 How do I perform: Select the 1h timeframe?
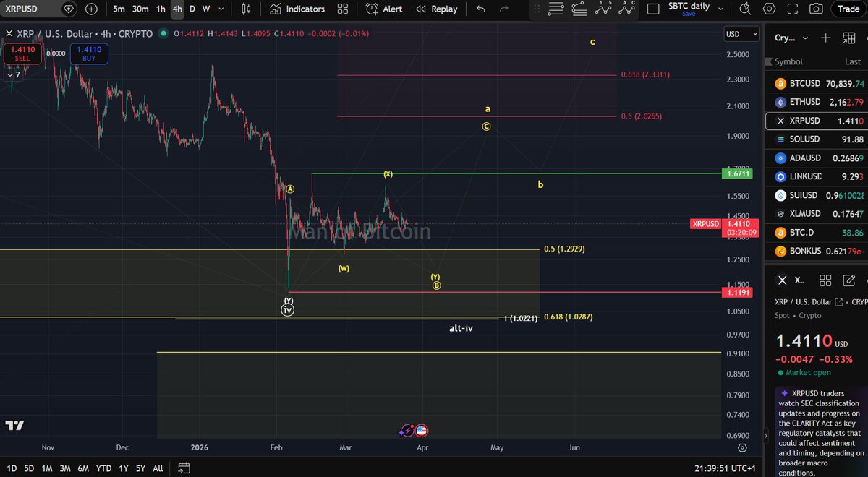tap(161, 9)
